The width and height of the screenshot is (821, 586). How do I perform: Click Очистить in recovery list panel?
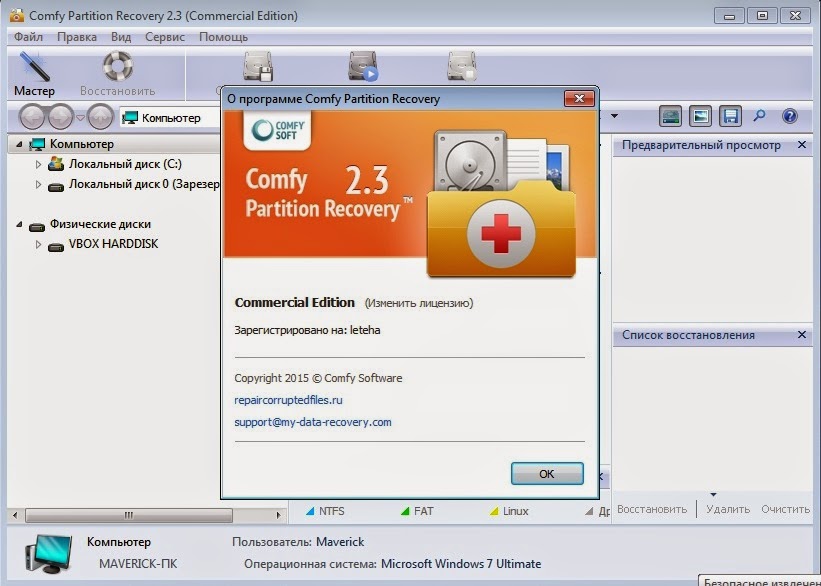click(x=785, y=509)
